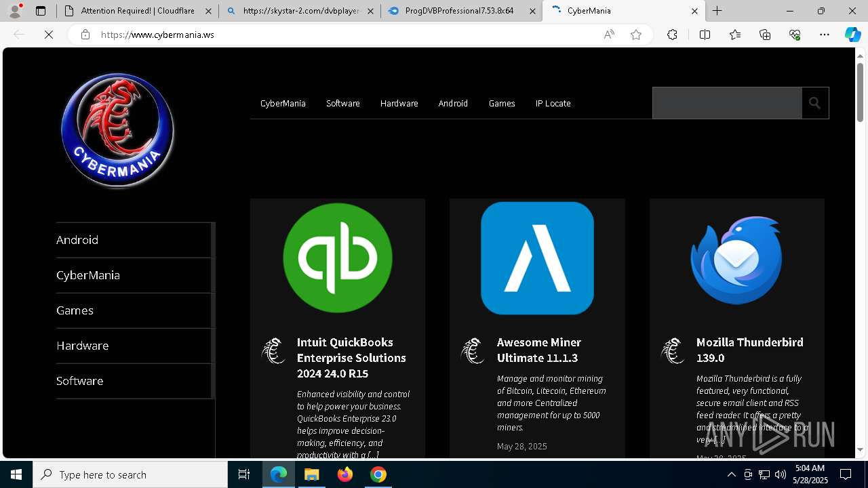Screen dimensions: 868x488
Task: Open File Explorer from taskbar
Action: (x=311, y=474)
